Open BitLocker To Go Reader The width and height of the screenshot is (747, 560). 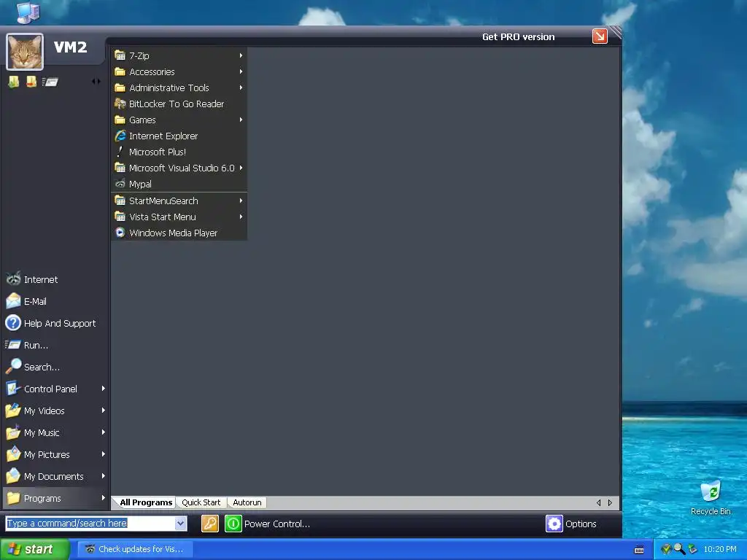click(x=179, y=104)
